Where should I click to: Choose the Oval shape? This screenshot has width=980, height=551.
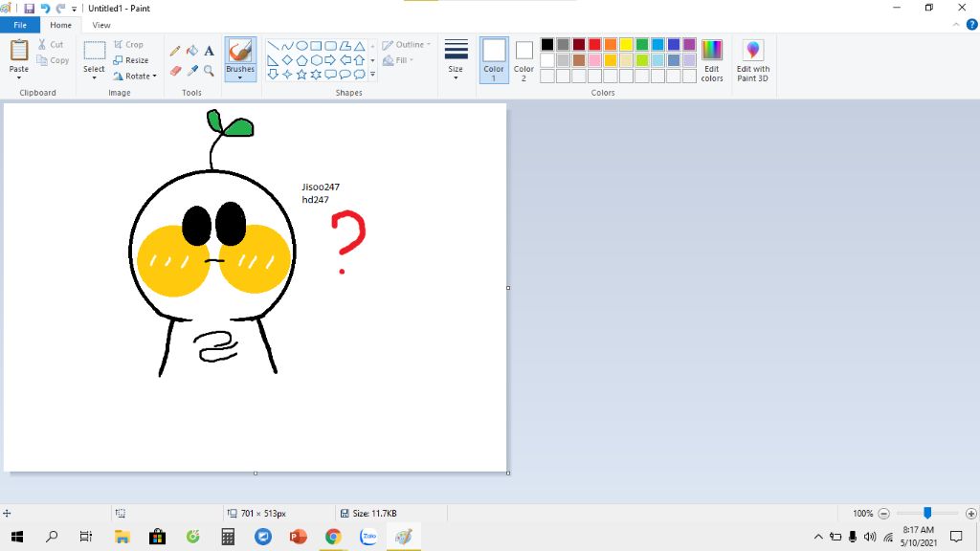[x=301, y=46]
